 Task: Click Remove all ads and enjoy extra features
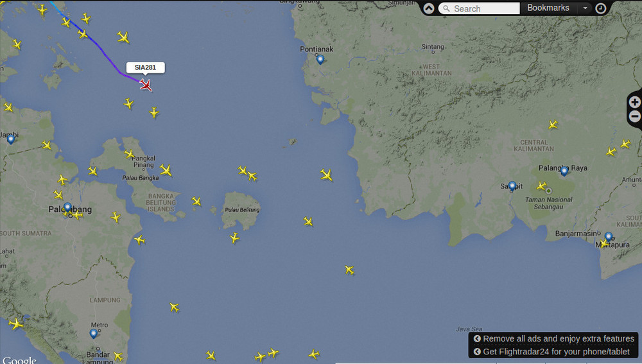tap(558, 339)
